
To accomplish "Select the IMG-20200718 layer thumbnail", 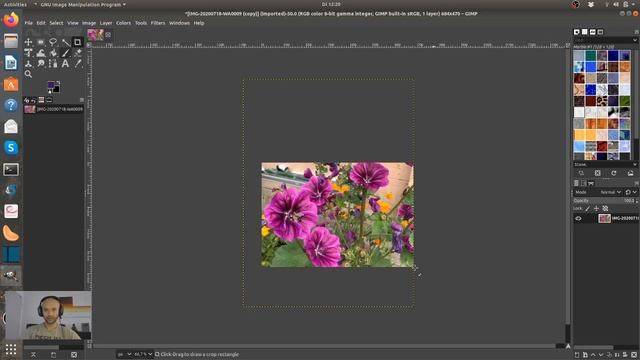I will 604,219.
